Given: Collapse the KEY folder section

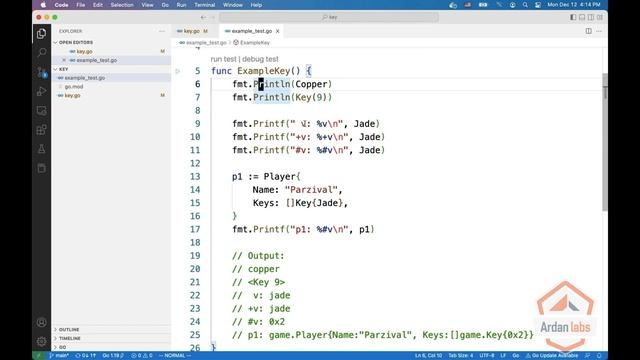Looking at the screenshot, I should point(63,69).
